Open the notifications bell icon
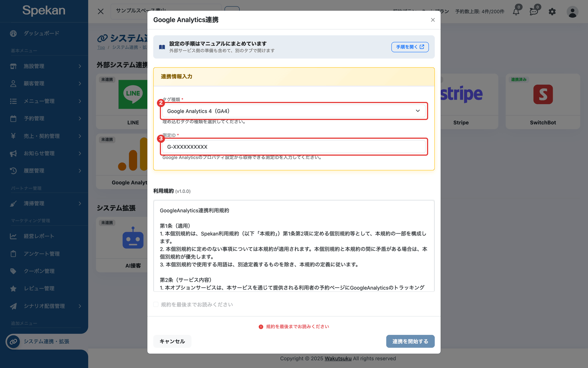588x368 pixels. (x=516, y=11)
